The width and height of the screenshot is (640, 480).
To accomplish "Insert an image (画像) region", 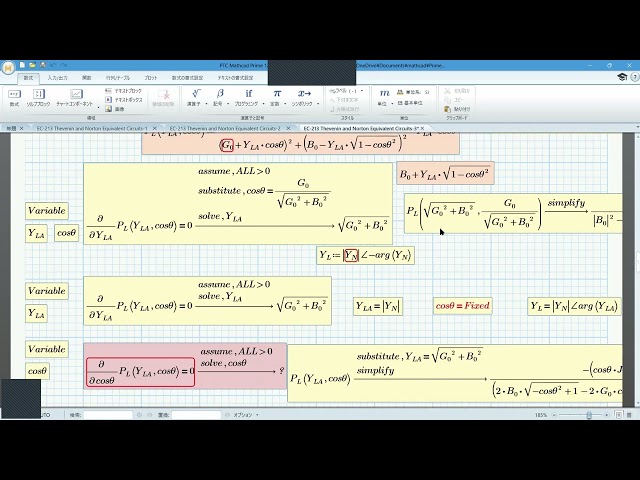I will click(115, 109).
